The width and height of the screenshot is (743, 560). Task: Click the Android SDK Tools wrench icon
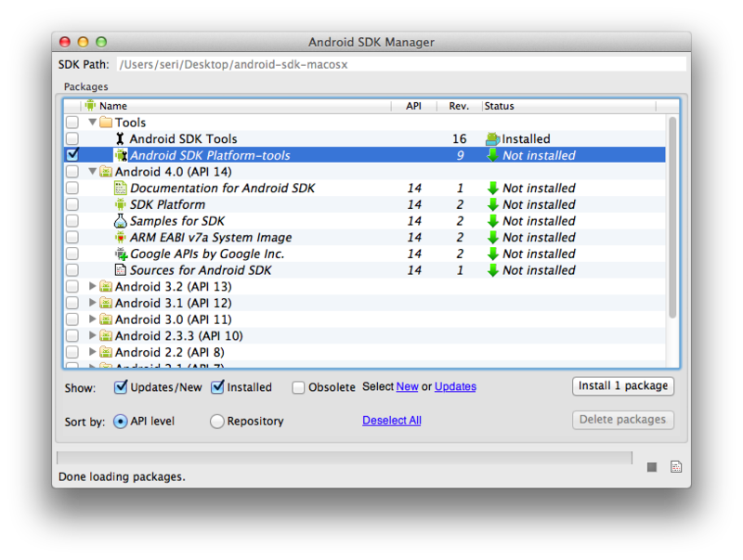click(120, 138)
